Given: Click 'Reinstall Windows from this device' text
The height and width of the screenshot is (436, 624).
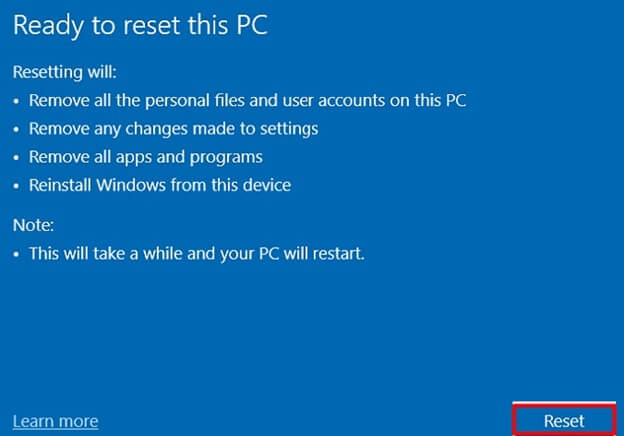Looking at the screenshot, I should [160, 185].
